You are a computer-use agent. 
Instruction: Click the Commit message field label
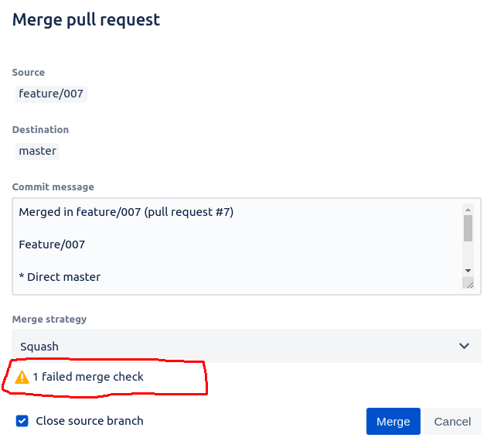[x=53, y=187]
